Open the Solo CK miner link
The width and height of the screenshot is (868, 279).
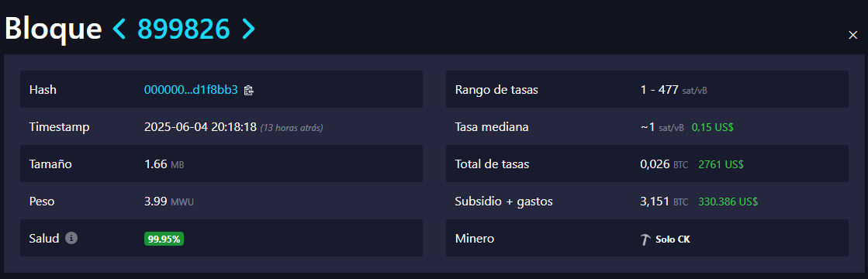pos(666,239)
